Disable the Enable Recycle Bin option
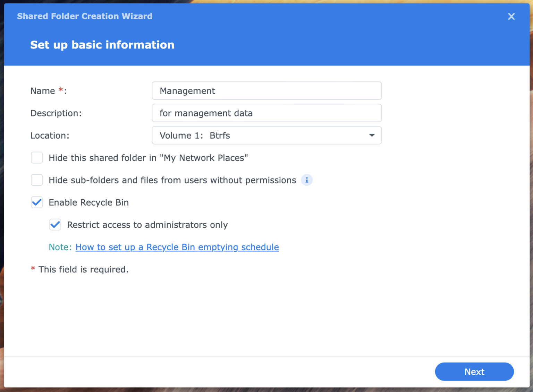Image resolution: width=533 pixels, height=392 pixels. tap(36, 202)
